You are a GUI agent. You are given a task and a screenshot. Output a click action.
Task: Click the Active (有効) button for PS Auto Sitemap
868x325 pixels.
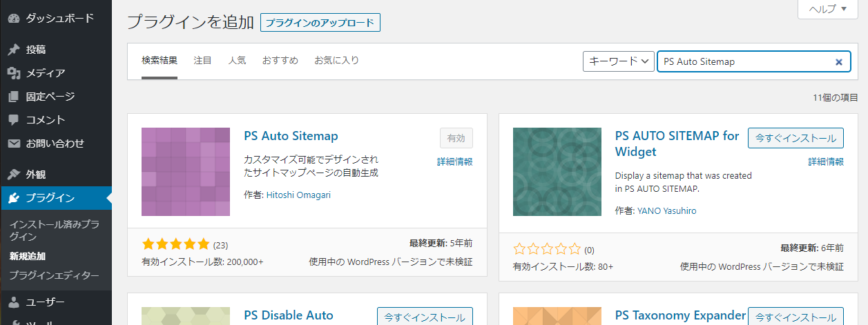coord(456,138)
